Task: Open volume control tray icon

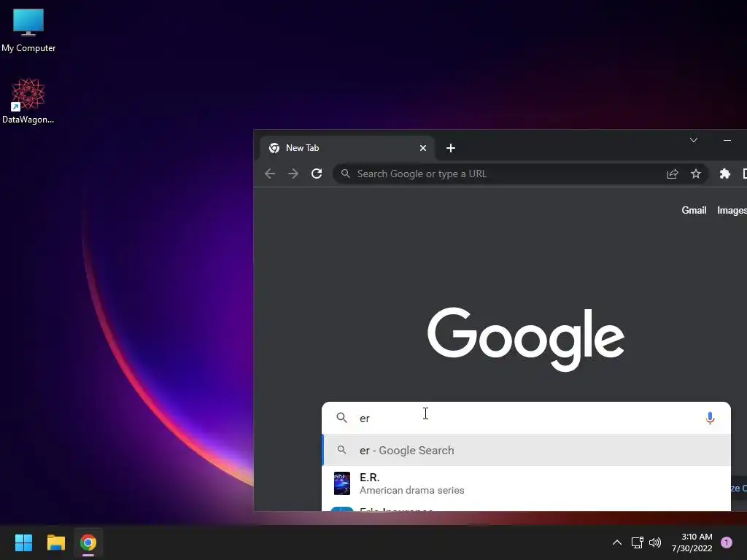Action: 655,542
